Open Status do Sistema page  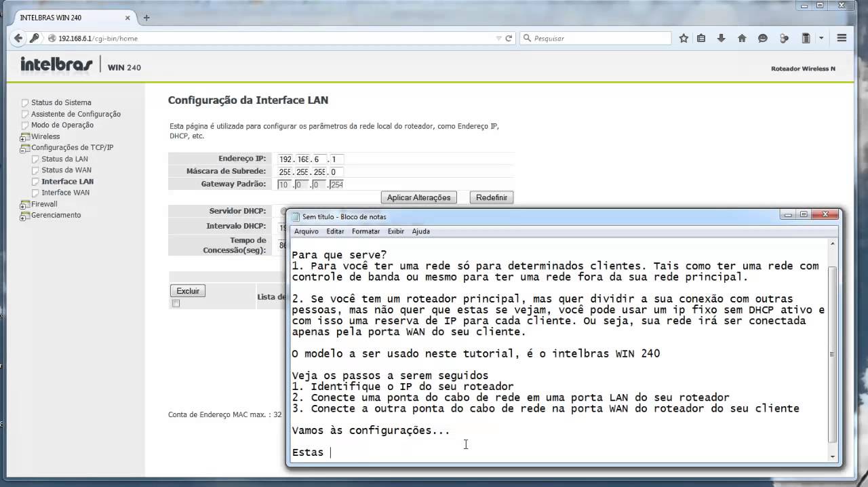61,103
